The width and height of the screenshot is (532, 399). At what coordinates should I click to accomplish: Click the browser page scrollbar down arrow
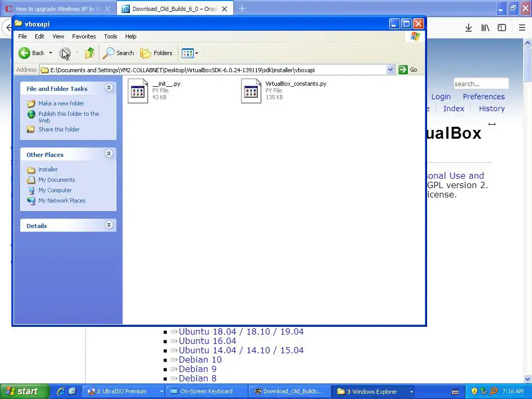tap(528, 379)
